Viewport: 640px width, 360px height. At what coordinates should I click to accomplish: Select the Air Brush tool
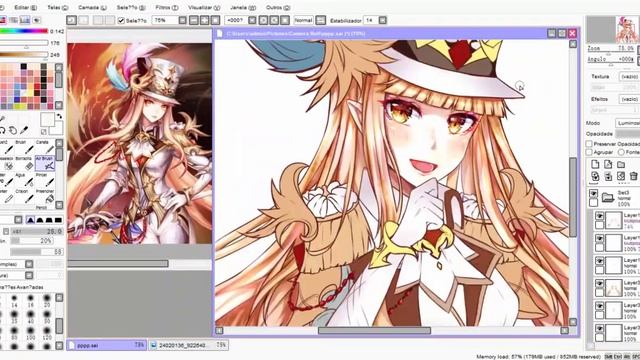[45, 163]
